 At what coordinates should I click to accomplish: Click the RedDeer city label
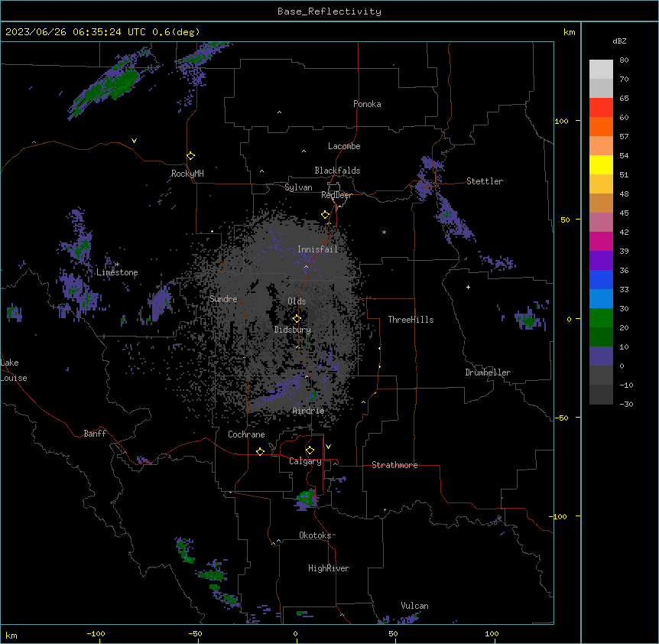[336, 195]
